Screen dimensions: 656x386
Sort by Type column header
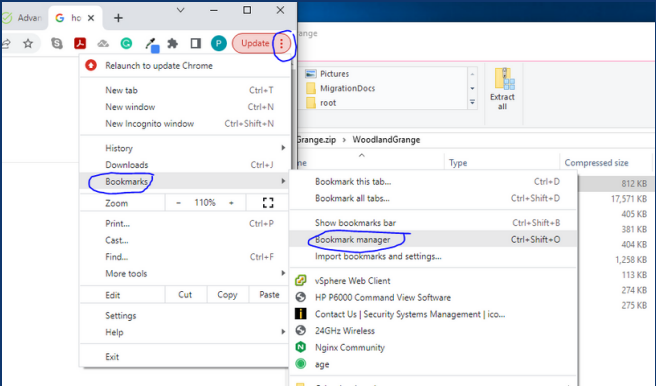(x=502, y=163)
